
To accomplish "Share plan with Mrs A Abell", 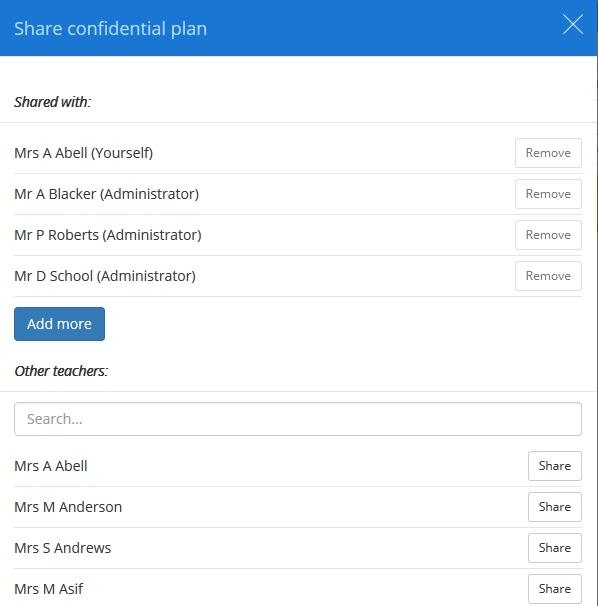I will [555, 466].
